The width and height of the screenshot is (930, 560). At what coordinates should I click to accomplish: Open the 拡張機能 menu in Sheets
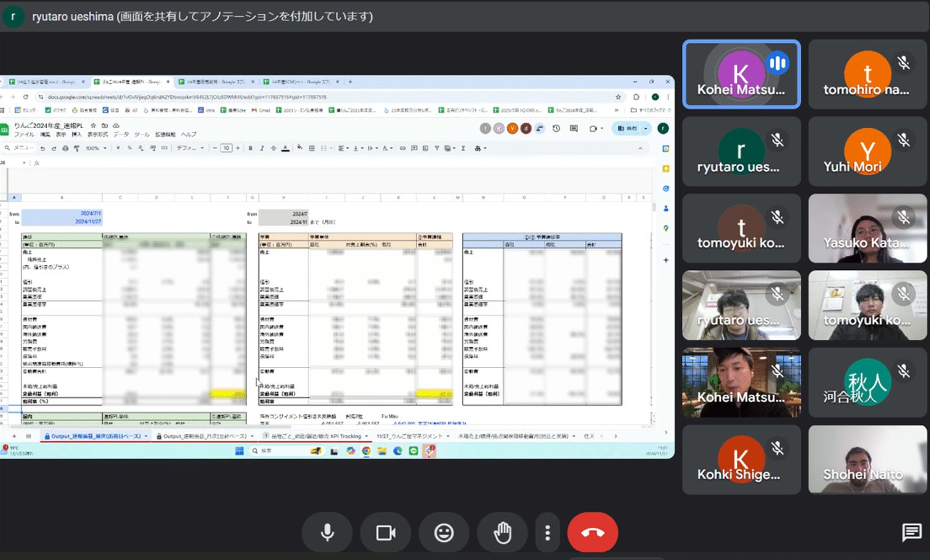(x=165, y=134)
